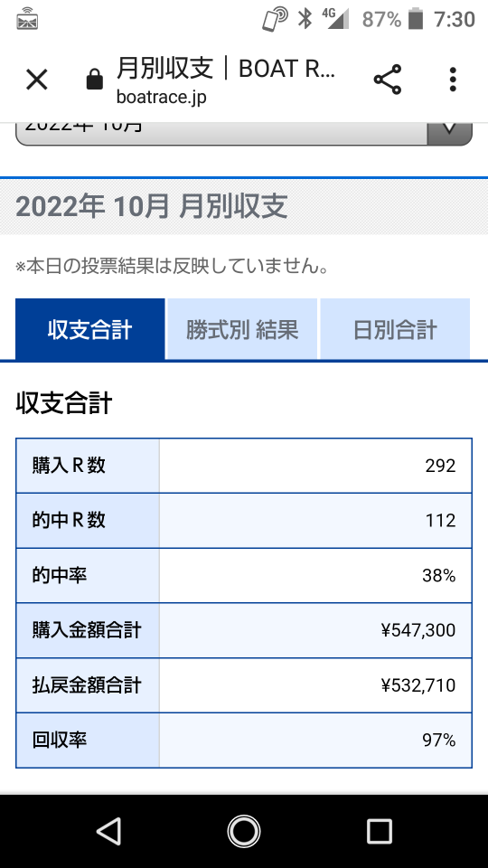Tap the Android back navigation button
The width and height of the screenshot is (488, 868).
[108, 831]
